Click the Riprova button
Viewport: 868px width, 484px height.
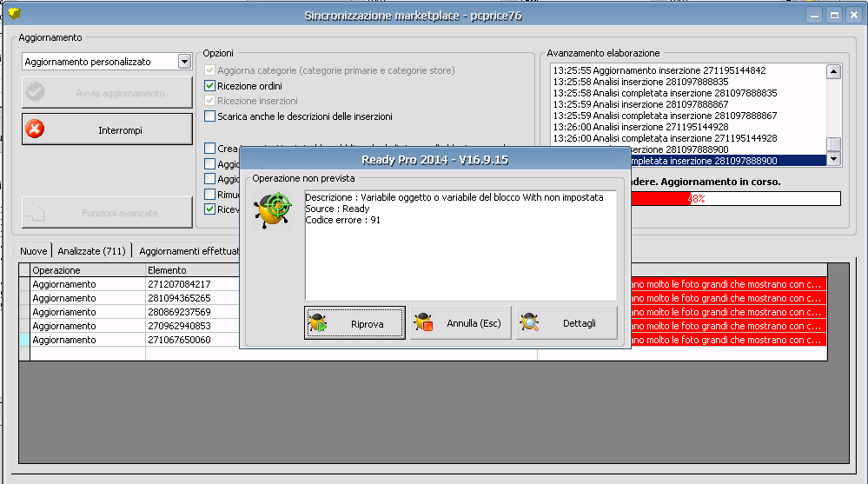coord(354,323)
